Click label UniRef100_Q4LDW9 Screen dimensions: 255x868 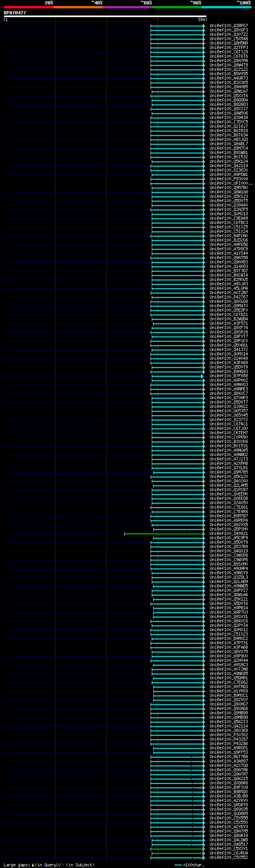tap(229, 840)
